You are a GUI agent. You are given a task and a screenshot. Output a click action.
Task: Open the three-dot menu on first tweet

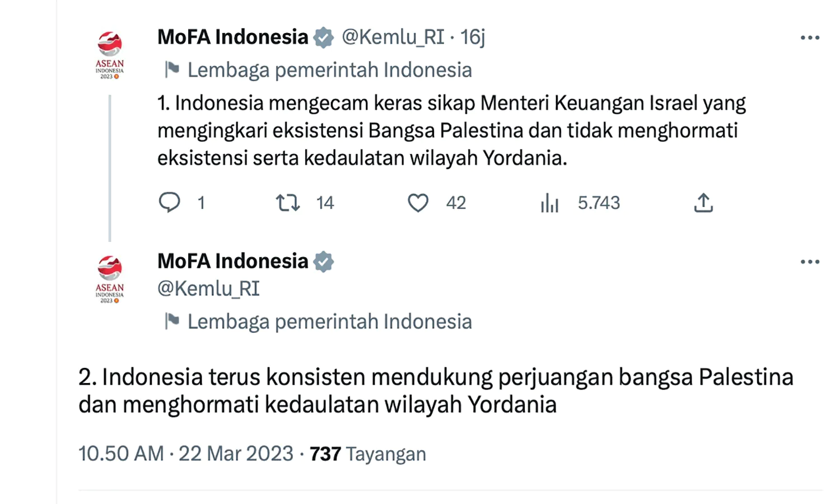[x=810, y=38]
